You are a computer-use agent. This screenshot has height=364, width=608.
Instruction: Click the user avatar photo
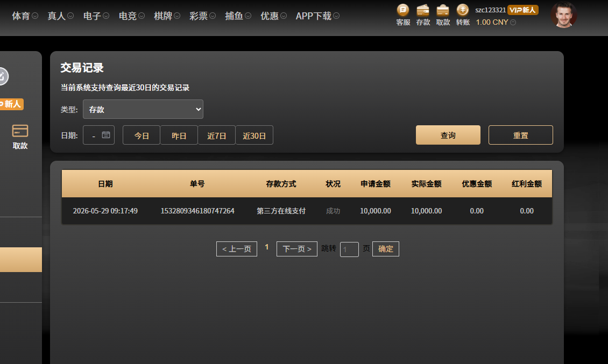coord(564,15)
